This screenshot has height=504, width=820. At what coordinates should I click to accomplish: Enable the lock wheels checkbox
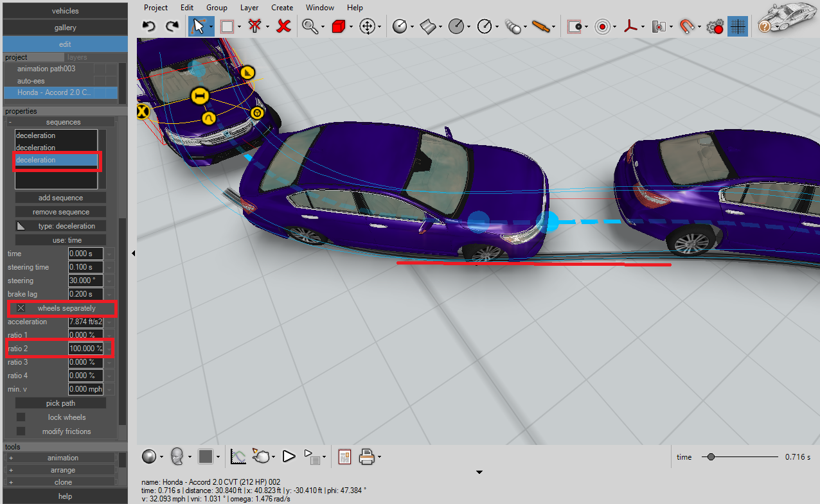tap(21, 417)
